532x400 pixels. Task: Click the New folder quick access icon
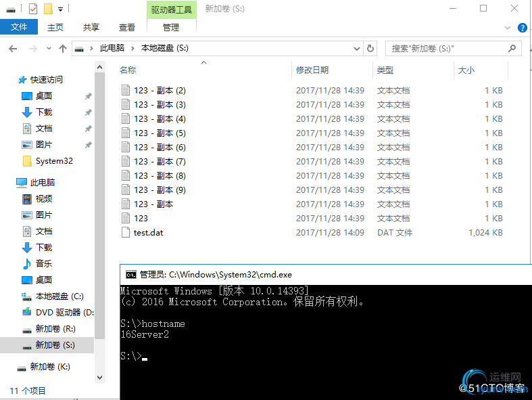coord(48,9)
